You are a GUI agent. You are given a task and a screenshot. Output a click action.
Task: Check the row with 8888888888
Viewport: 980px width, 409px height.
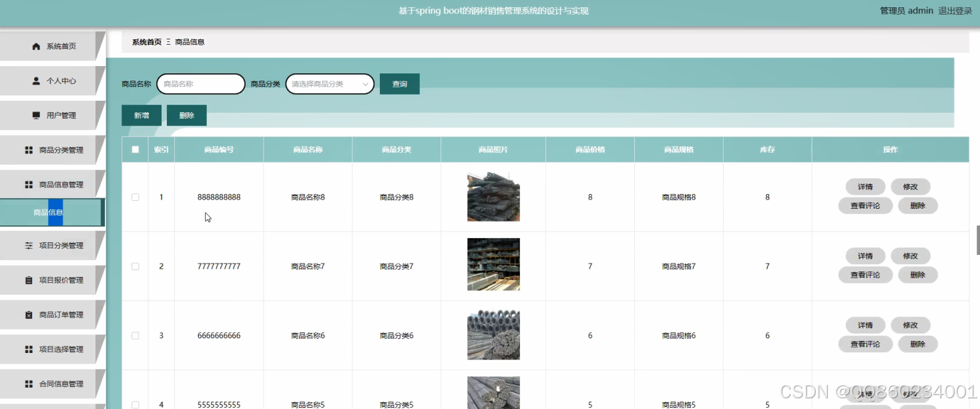point(136,197)
